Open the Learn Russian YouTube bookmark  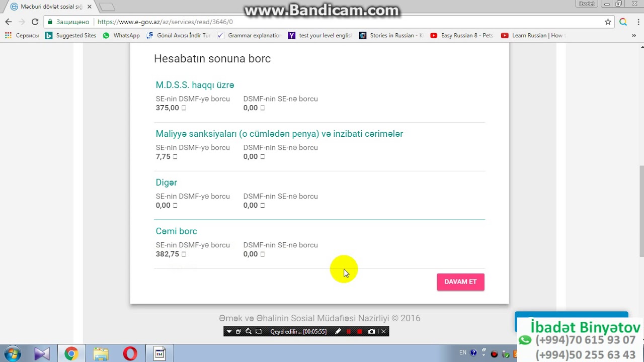pyautogui.click(x=533, y=35)
